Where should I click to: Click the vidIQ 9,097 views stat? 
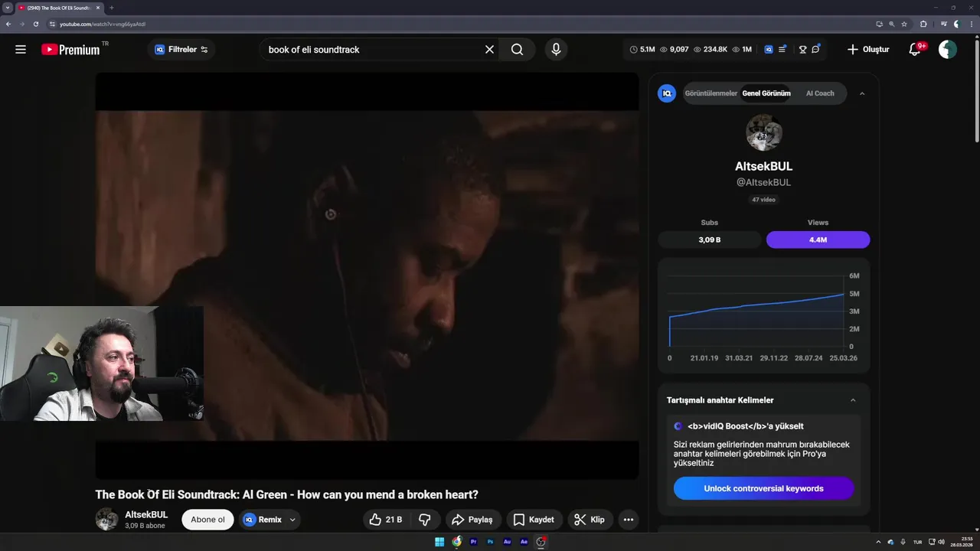click(x=675, y=50)
